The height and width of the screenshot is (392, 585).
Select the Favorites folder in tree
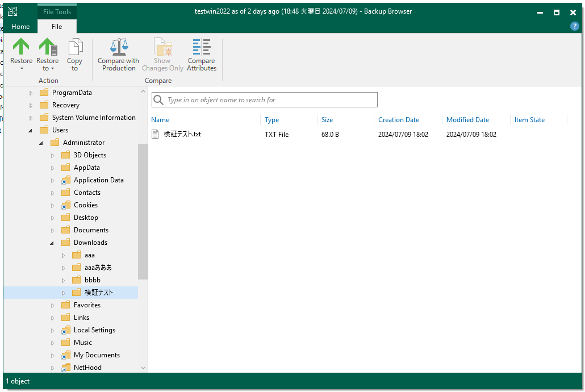(x=87, y=305)
